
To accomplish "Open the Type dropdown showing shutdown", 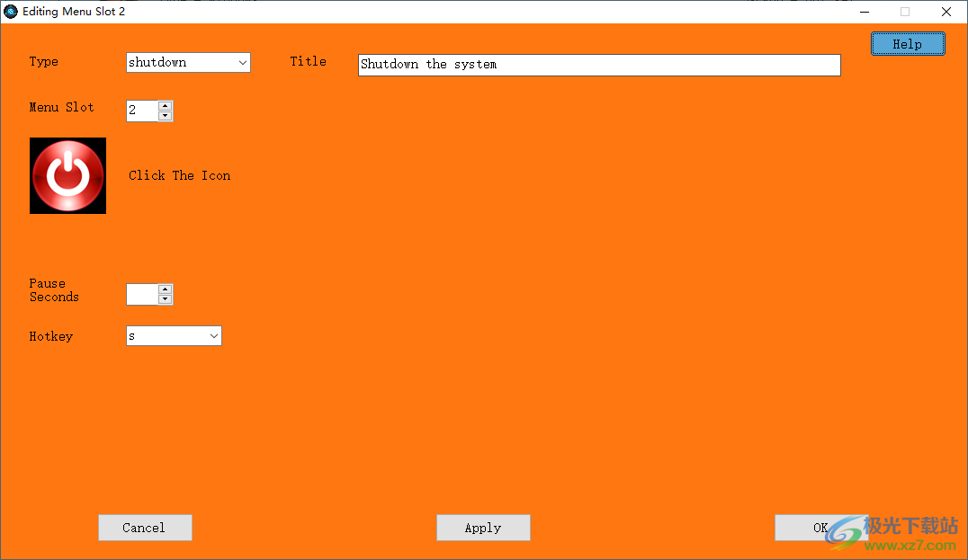I will pyautogui.click(x=187, y=62).
